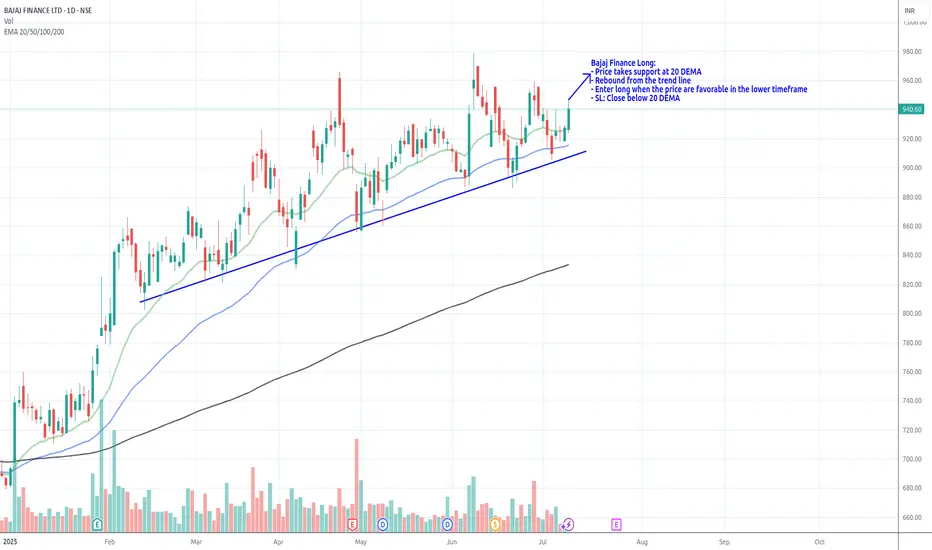Select the Vol indicator legend
Image resolution: width=932 pixels, height=550 pixels.
coord(9,21)
